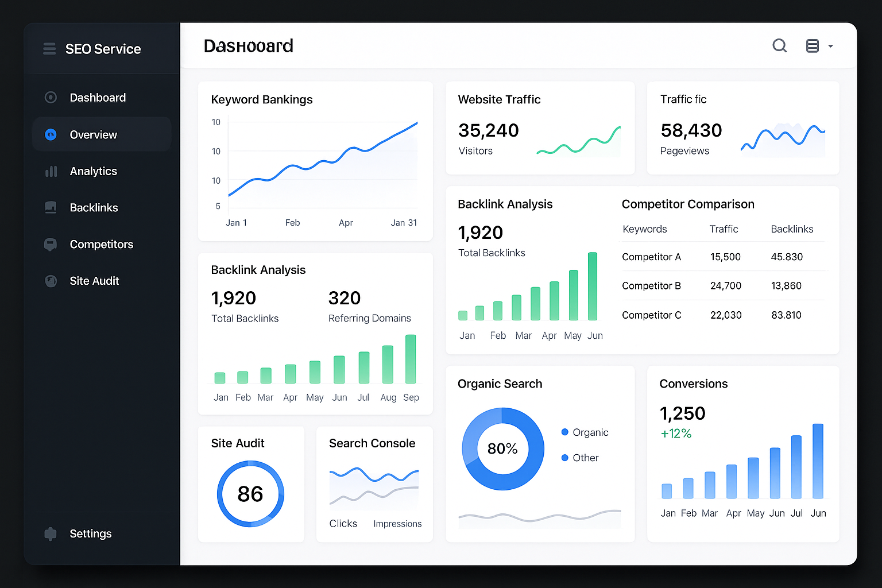The image size is (882, 588).
Task: Click the search magnifier icon in header
Action: click(x=779, y=46)
